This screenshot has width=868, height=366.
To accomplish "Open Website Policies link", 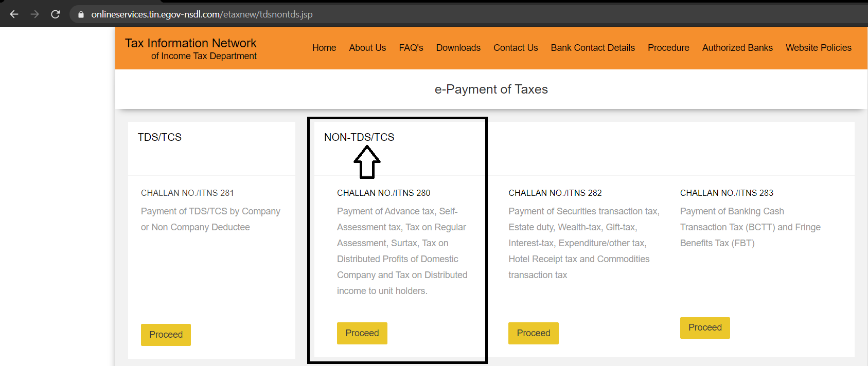I will click(819, 48).
